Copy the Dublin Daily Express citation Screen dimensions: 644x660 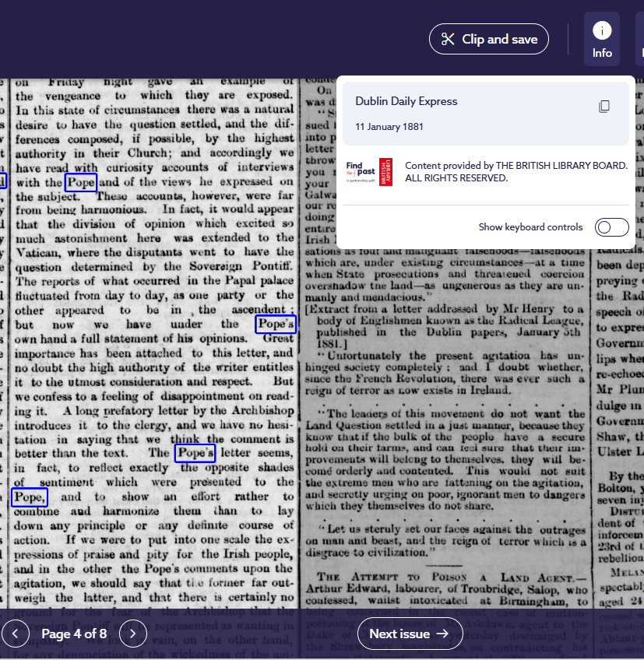[604, 107]
